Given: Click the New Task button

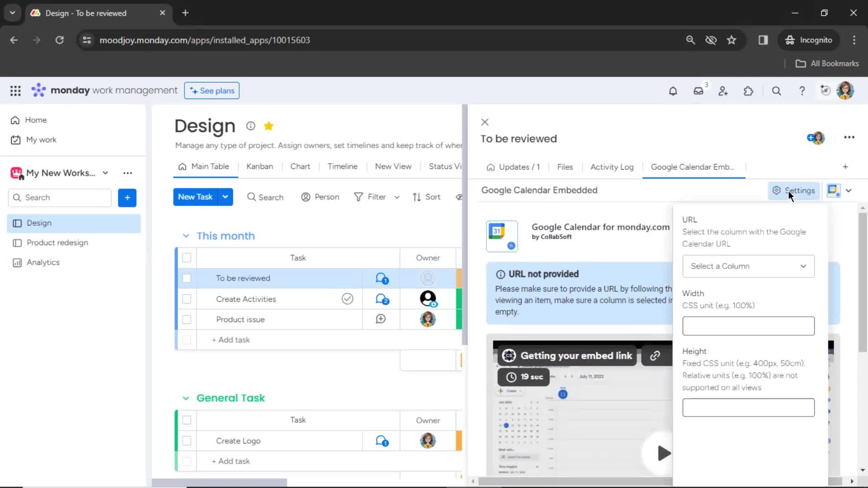Looking at the screenshot, I should (195, 197).
